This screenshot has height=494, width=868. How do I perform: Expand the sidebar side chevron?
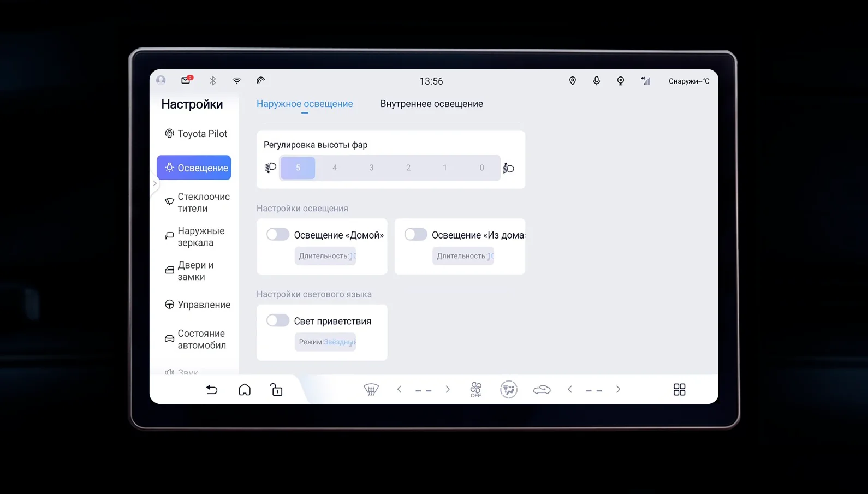click(x=155, y=183)
